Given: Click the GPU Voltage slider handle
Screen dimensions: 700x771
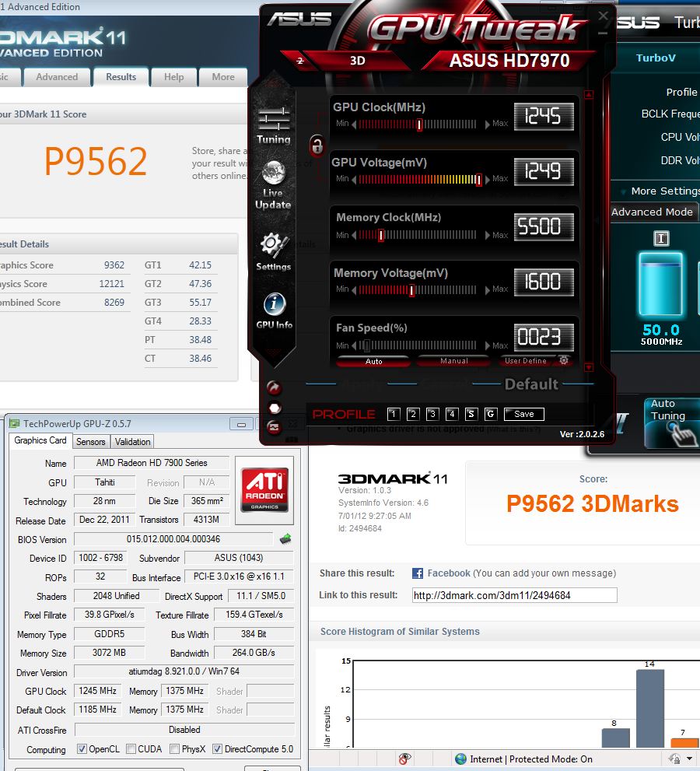Looking at the screenshot, I should coord(478,180).
